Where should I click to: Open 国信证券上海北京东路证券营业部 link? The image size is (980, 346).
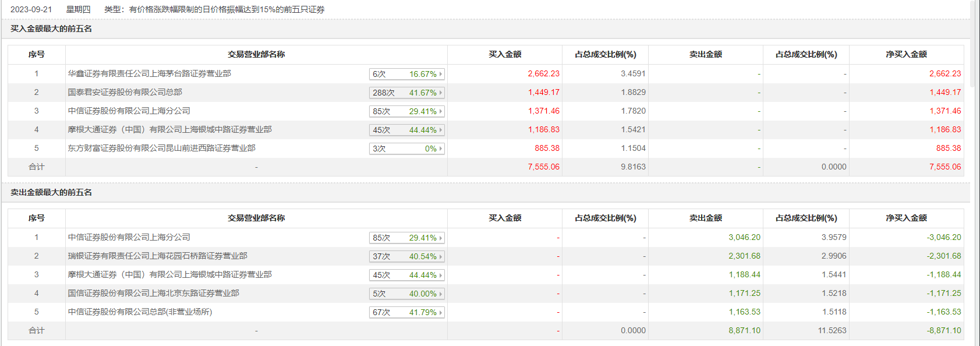[153, 294]
